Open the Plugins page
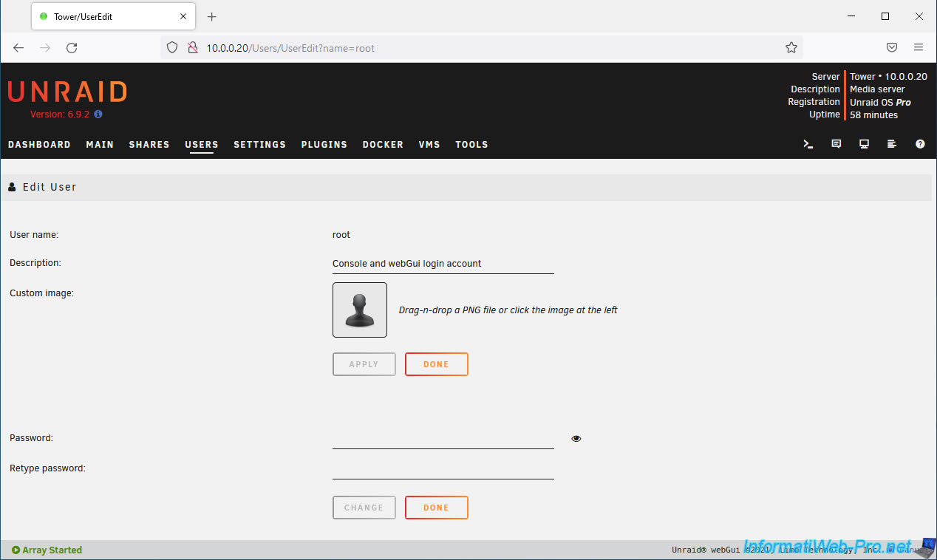 [324, 145]
